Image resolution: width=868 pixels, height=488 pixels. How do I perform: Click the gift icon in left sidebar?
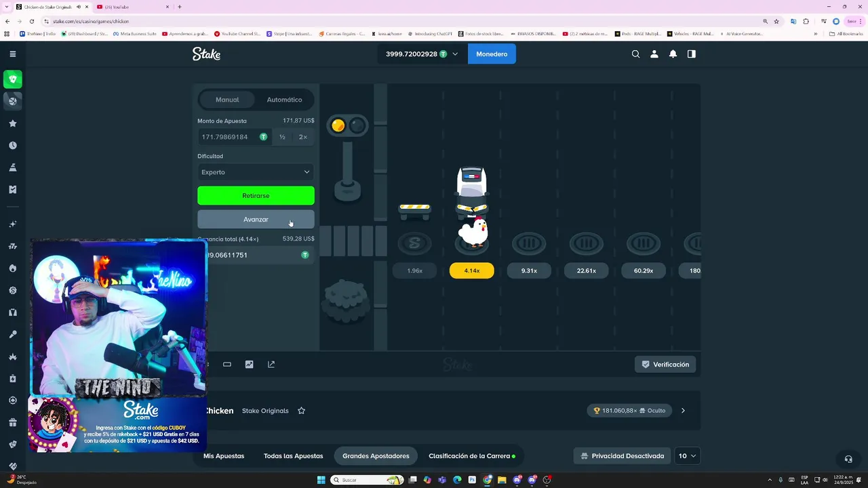pyautogui.click(x=12, y=422)
